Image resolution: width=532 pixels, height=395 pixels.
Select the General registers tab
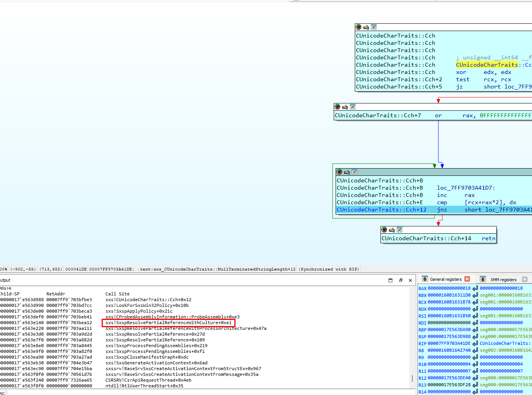[x=446, y=279]
